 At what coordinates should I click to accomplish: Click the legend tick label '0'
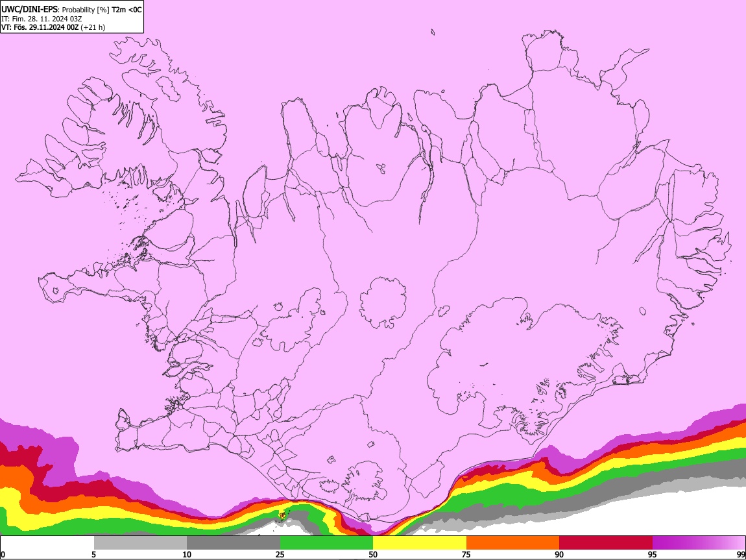3,554
